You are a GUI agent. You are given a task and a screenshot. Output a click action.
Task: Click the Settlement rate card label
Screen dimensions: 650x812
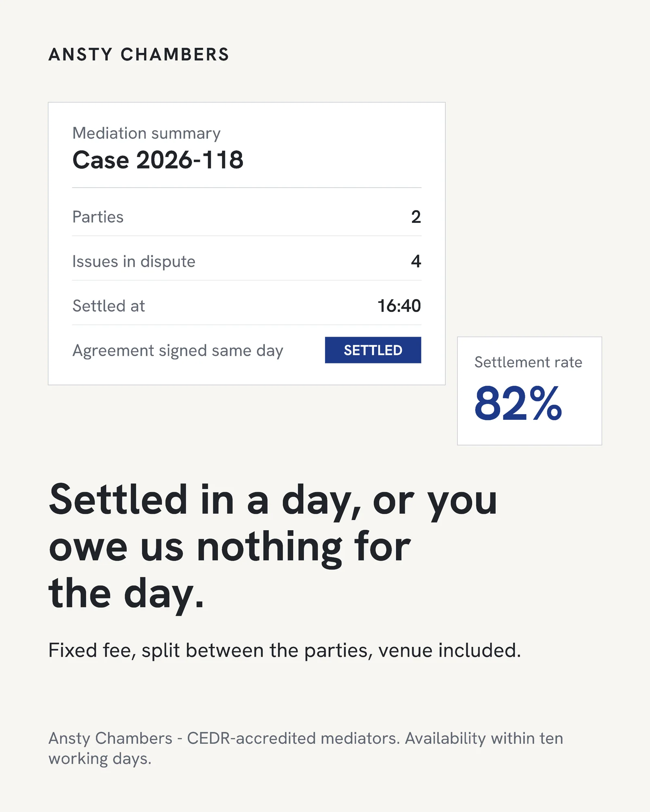(x=528, y=362)
